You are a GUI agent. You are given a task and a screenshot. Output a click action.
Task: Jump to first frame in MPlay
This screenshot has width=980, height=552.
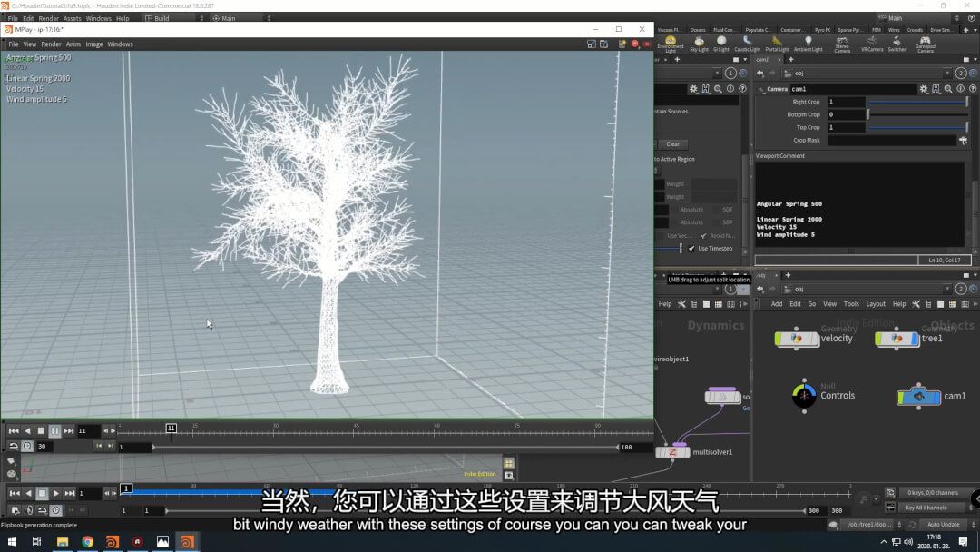pos(13,430)
